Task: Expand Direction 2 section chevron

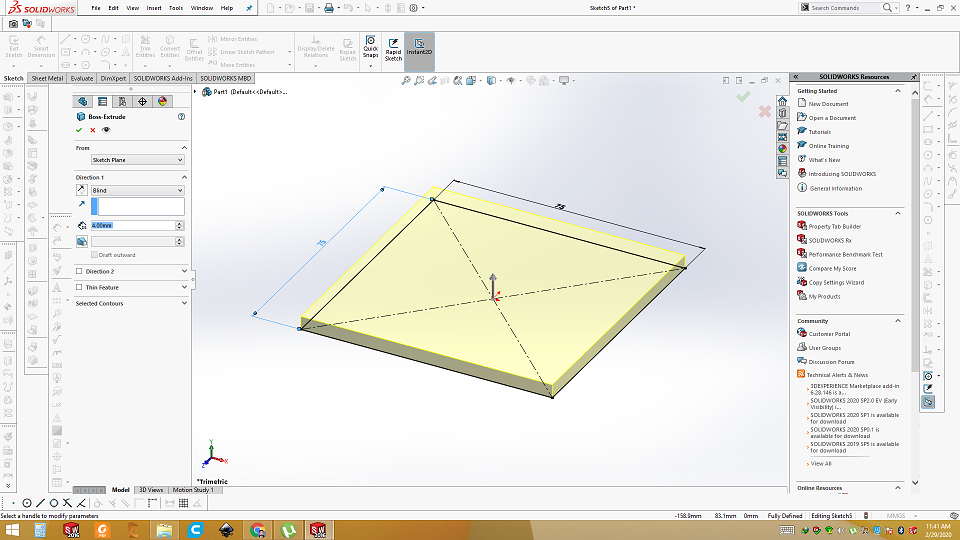Action: pos(184,271)
